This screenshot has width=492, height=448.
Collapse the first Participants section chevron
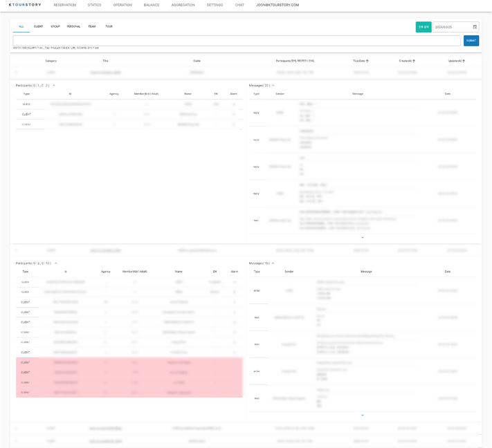pos(54,86)
